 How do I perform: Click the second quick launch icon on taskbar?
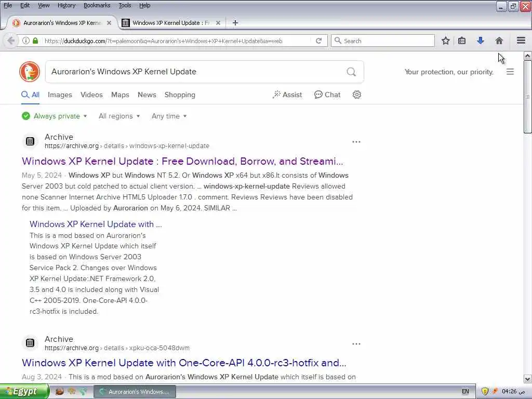[71, 392]
